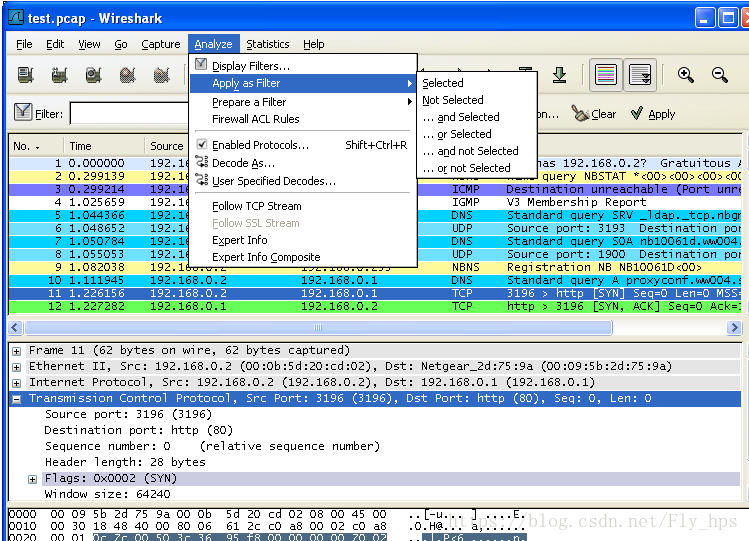Viewport: 749px width, 541px height.
Task: Select 'Header length: 28 bytes' field
Action: point(125,462)
